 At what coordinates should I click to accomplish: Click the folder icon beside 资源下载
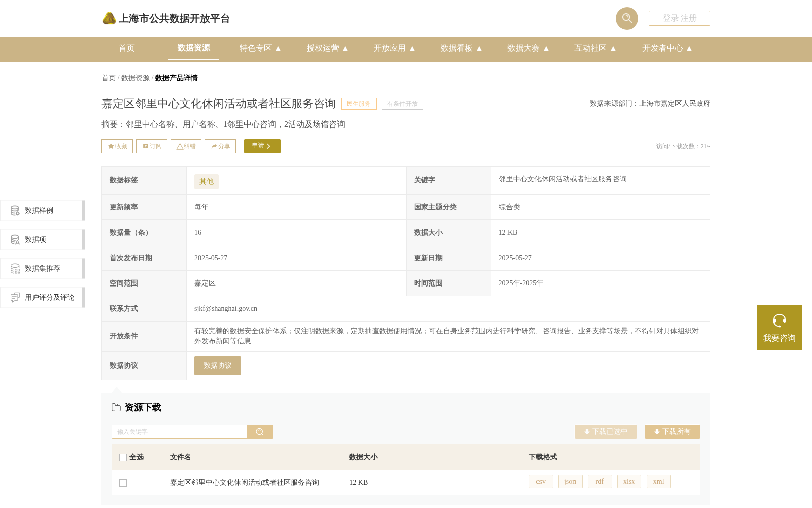click(x=116, y=407)
